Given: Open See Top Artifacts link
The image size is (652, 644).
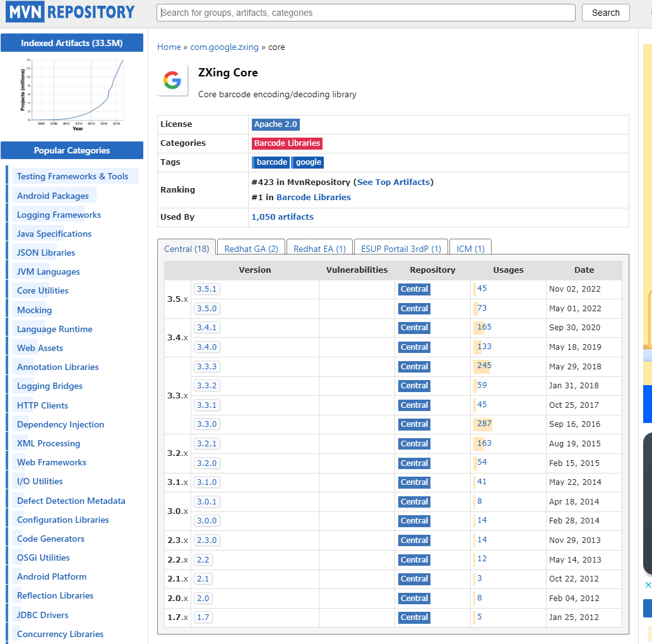Looking at the screenshot, I should tap(393, 182).
